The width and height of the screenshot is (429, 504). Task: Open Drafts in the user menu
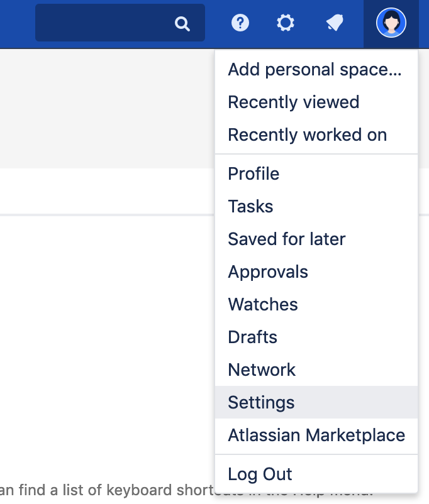point(252,337)
